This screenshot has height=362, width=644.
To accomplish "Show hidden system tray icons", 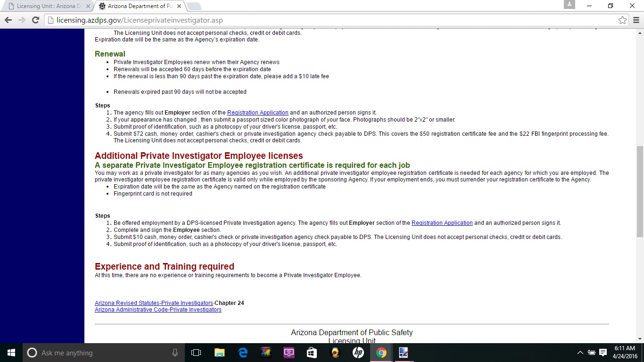I will 580,353.
